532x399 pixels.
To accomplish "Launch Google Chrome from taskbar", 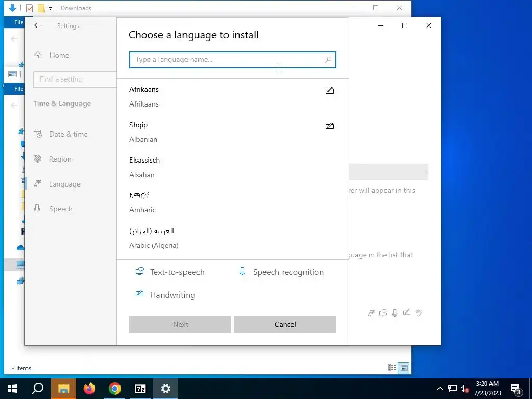I will click(115, 389).
